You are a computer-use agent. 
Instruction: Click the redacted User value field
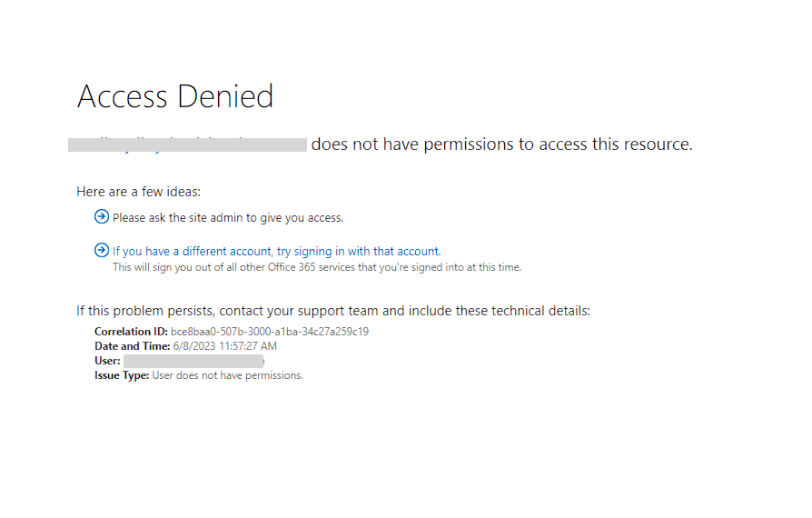193,361
